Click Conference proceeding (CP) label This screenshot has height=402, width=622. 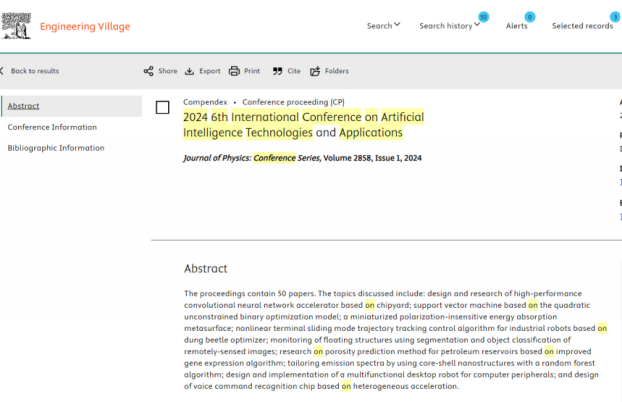pyautogui.click(x=293, y=102)
